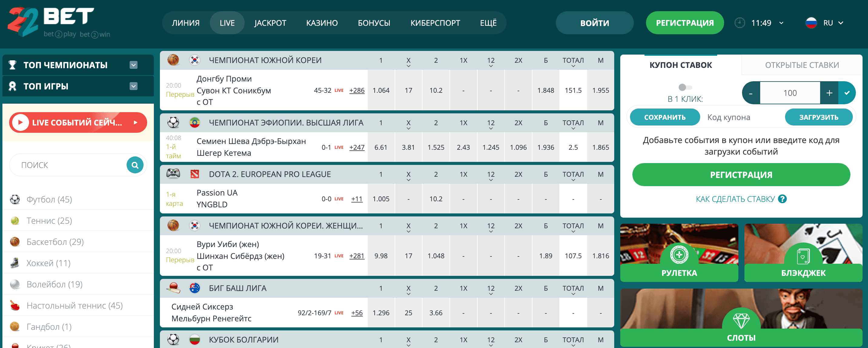Click the diamond icon on Слоты
868x348 pixels.
[741, 321]
